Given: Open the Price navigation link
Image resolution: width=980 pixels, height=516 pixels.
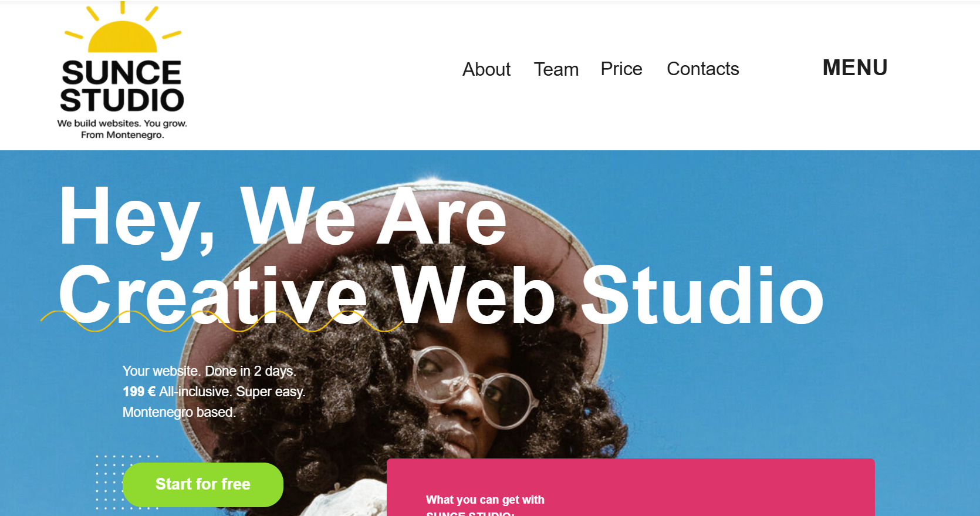Looking at the screenshot, I should coord(621,69).
